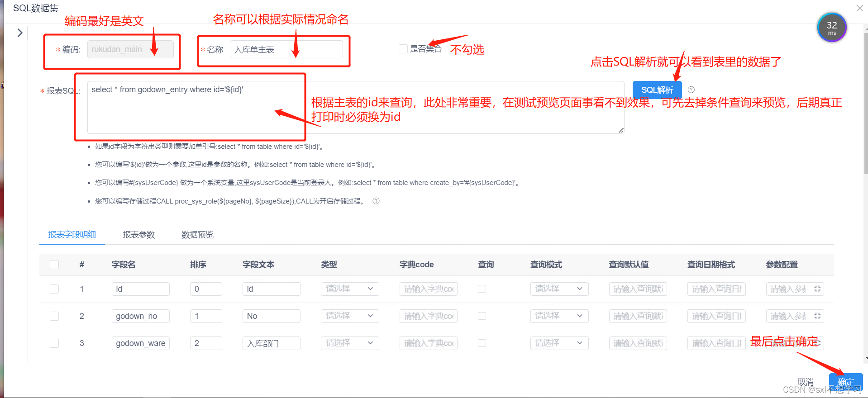Click 字段文本 input 入库部门
This screenshot has width=868, height=398.
(x=272, y=343)
